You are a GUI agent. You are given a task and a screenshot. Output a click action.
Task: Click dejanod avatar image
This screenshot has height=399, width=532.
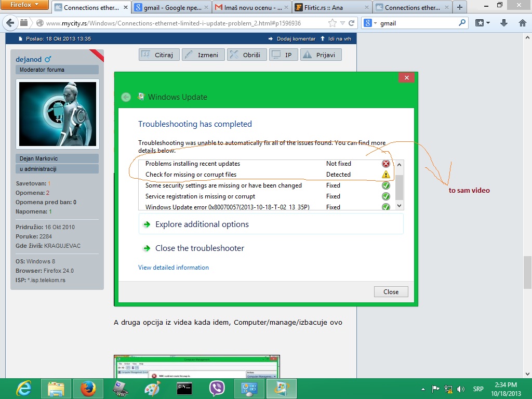click(x=57, y=114)
